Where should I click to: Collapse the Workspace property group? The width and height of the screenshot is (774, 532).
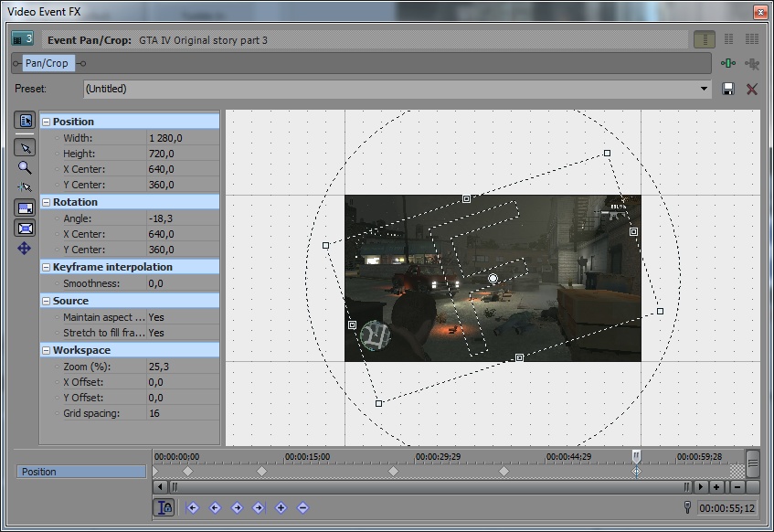[46, 350]
